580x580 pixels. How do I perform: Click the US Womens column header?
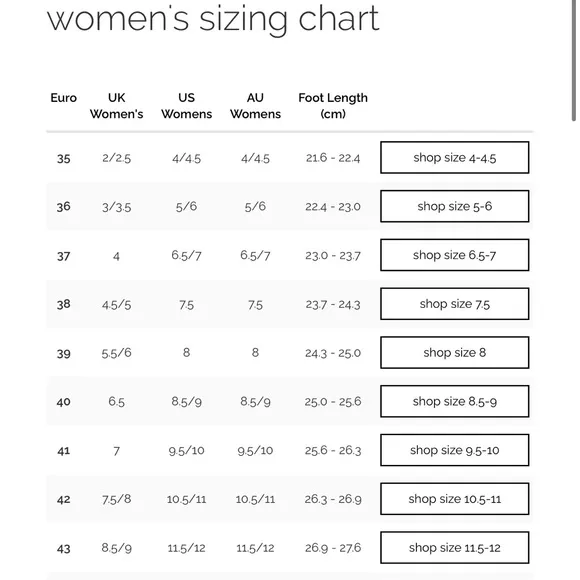click(x=186, y=106)
